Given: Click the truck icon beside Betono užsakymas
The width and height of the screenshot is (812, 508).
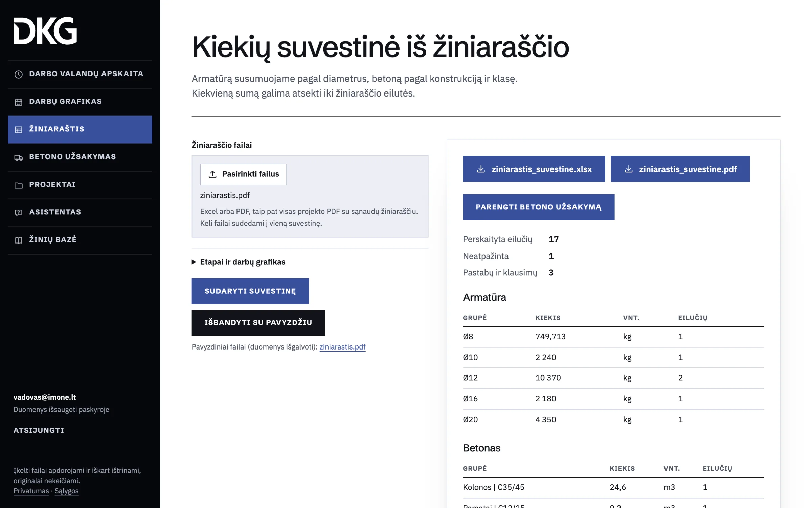Looking at the screenshot, I should (19, 157).
